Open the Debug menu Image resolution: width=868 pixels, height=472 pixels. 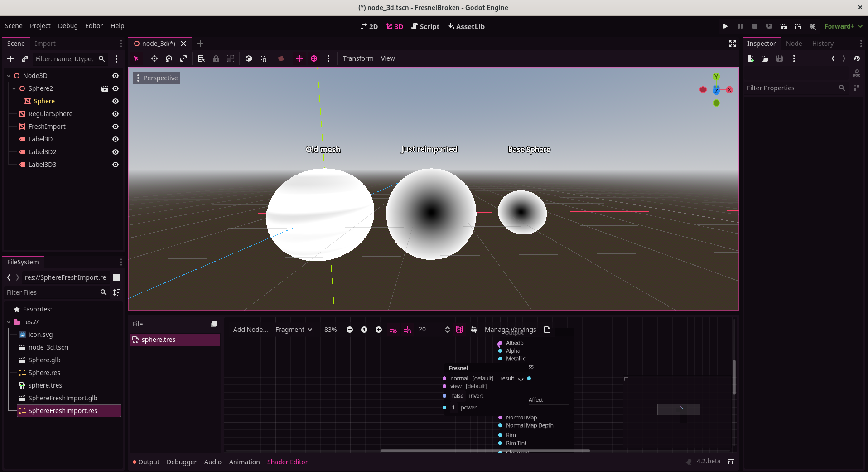[68, 26]
